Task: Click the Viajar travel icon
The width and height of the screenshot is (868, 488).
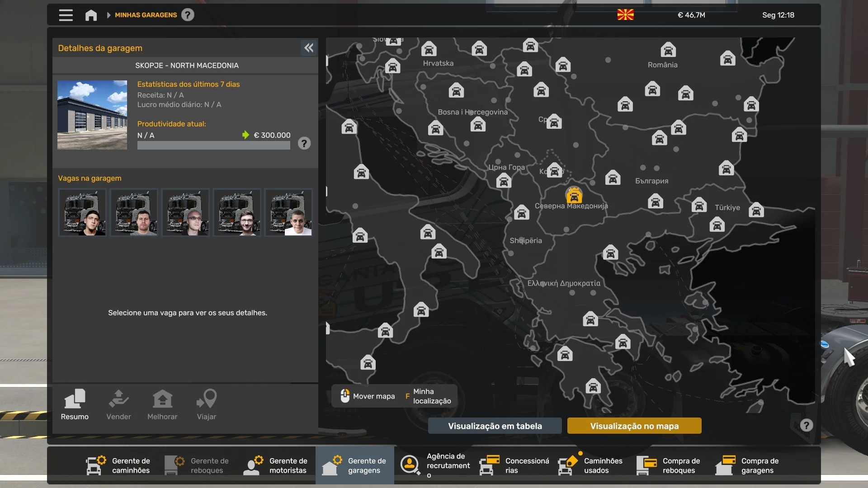Action: (207, 405)
